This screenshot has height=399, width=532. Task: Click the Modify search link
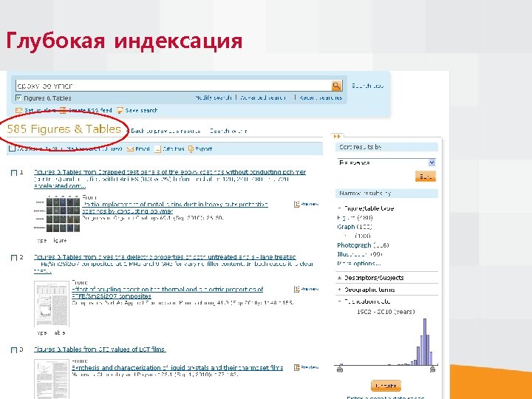(x=214, y=98)
